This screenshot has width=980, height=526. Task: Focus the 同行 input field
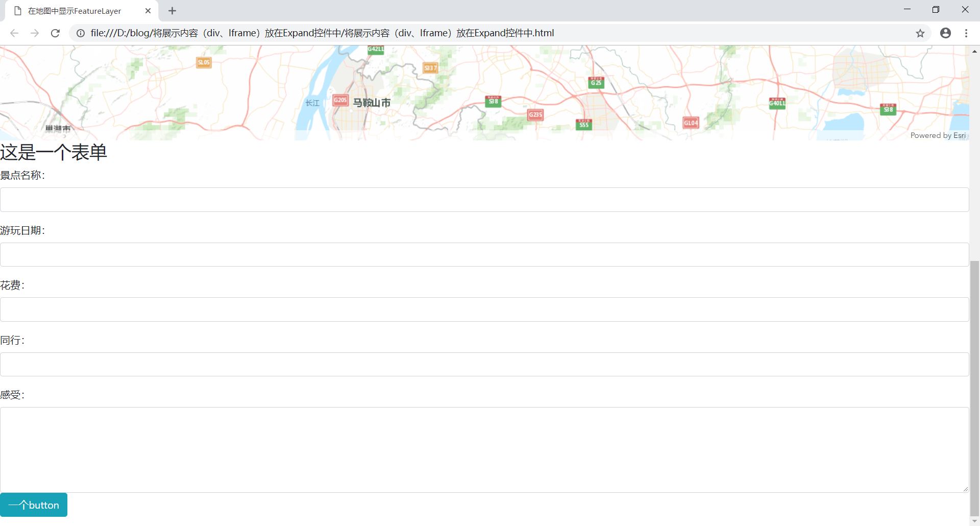pyautogui.click(x=484, y=364)
